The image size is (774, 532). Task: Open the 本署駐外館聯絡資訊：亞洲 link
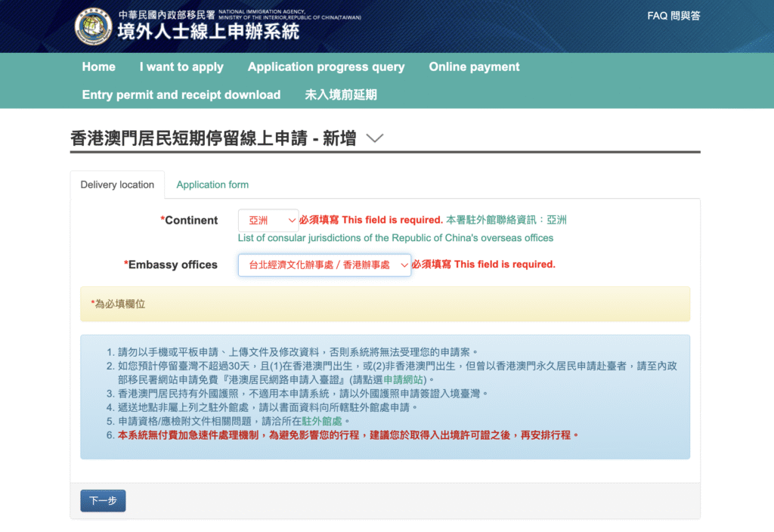[506, 220]
